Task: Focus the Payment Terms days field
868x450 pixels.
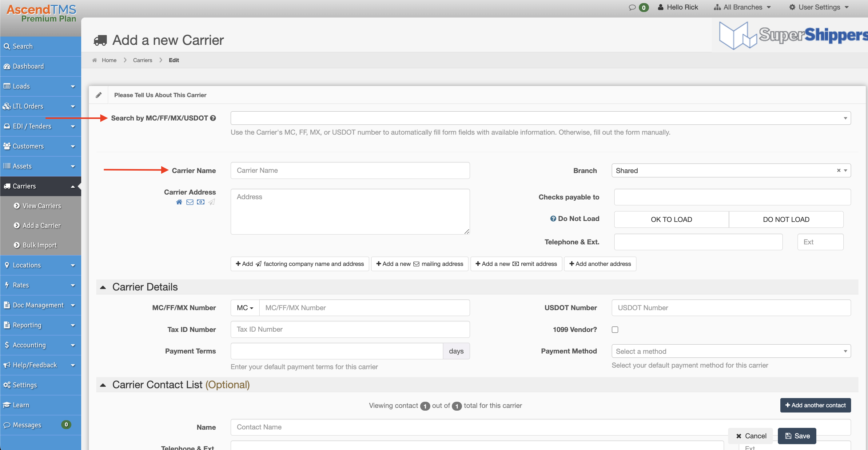Action: (x=336, y=351)
